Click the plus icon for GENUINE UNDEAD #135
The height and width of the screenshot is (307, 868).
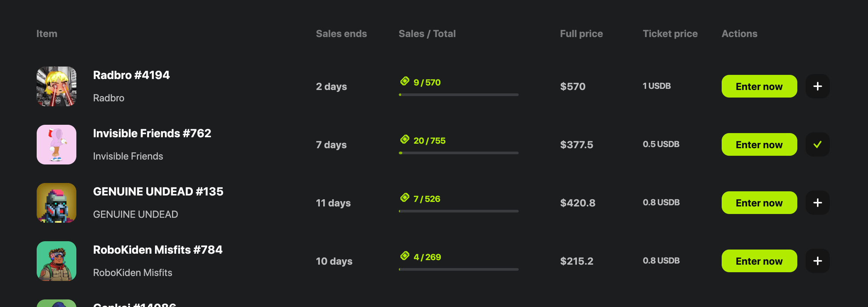[817, 203]
